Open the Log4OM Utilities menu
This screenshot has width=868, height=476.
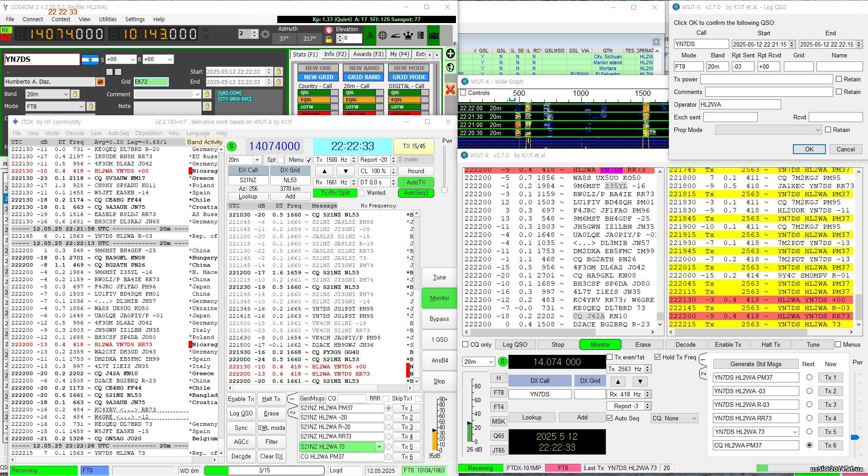(x=108, y=19)
